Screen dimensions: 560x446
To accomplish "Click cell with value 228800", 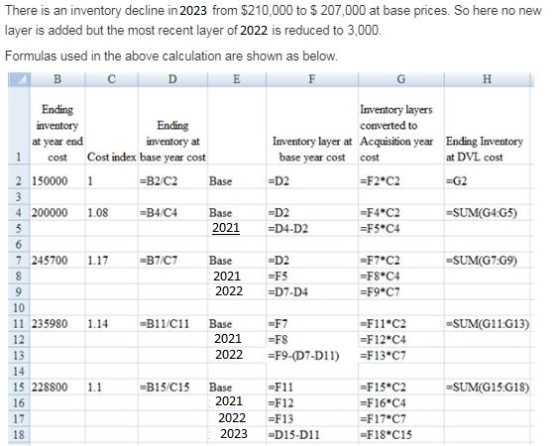I will [x=58, y=387].
